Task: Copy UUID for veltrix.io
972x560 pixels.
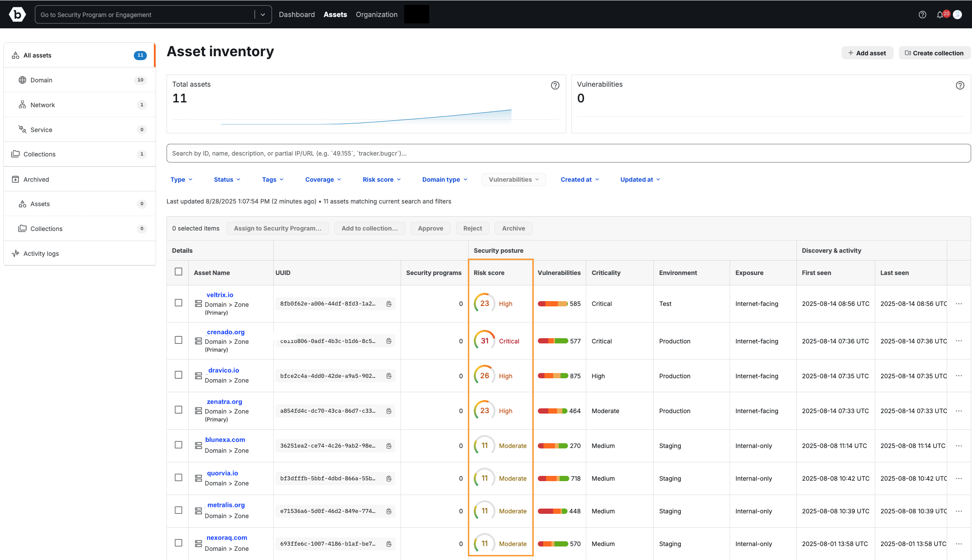Action: point(389,304)
